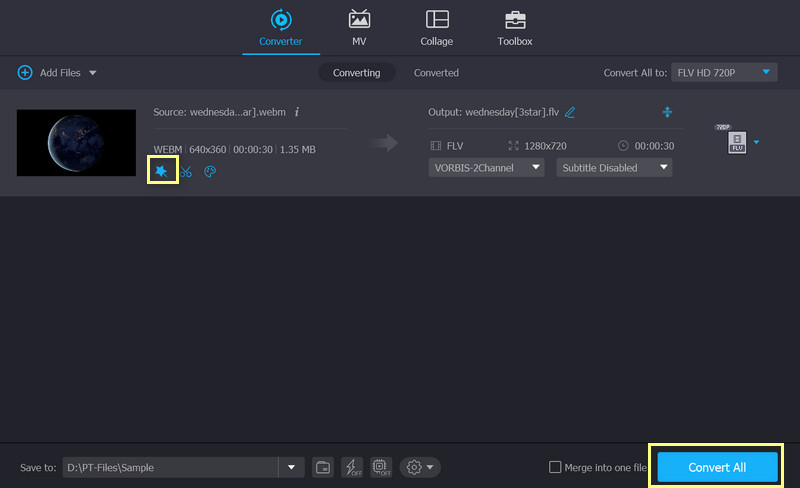This screenshot has width=800, height=488.
Task: Toggle the lightning hardware acceleration off icon
Action: pyautogui.click(x=352, y=467)
